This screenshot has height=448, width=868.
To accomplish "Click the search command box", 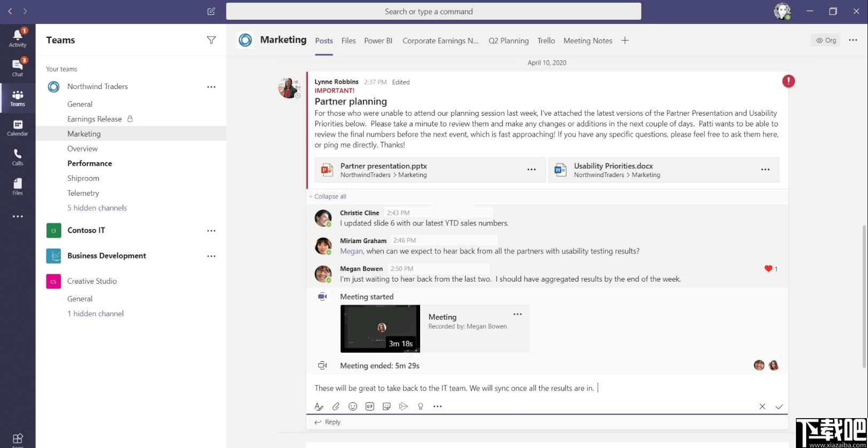I will tap(433, 11).
